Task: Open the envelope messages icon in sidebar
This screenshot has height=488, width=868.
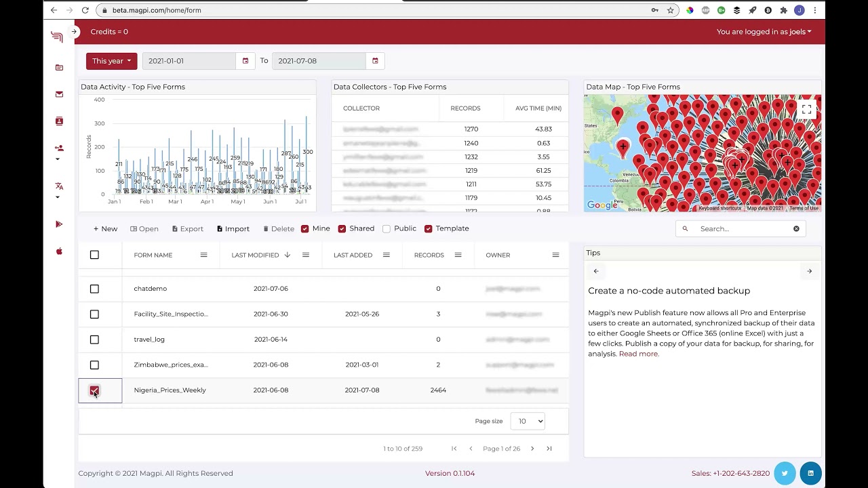Action: point(59,94)
